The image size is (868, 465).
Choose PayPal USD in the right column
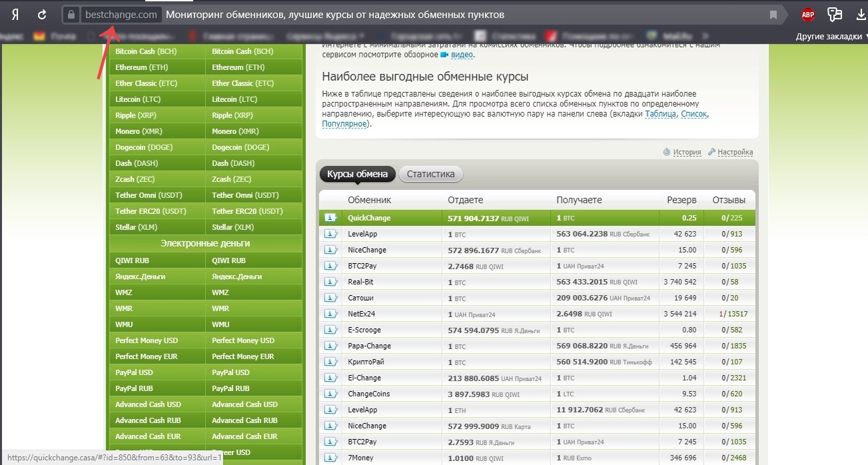tap(230, 372)
